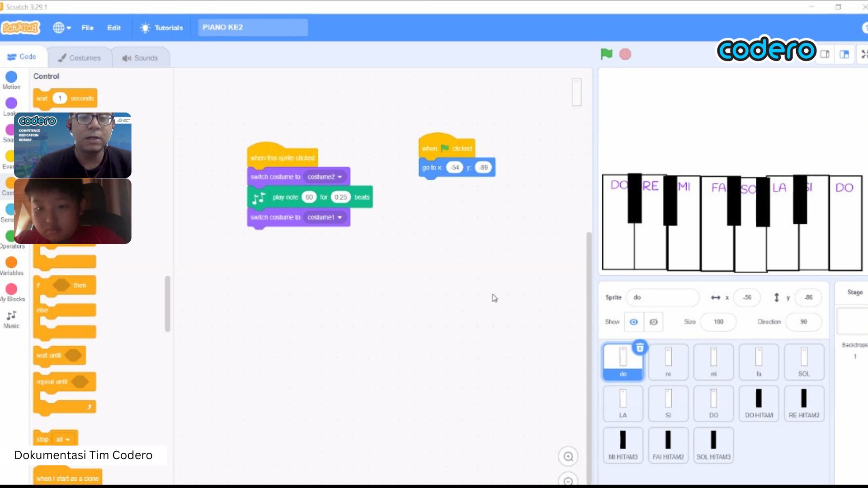Image resolution: width=868 pixels, height=488 pixels.
Task: Switch to the Code tab
Action: [x=22, y=57]
